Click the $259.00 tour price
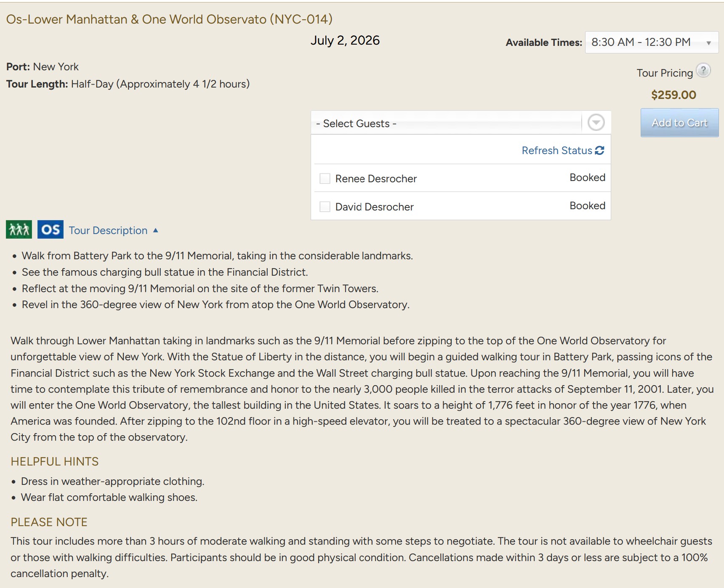The image size is (724, 588). (673, 95)
